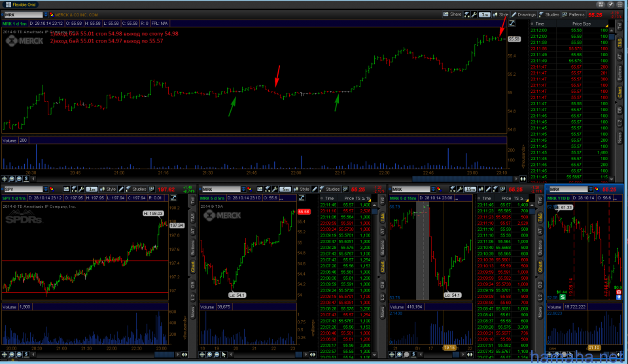
Task: Click zoom-out magnifier below top MRK chart
Action: coord(19,179)
